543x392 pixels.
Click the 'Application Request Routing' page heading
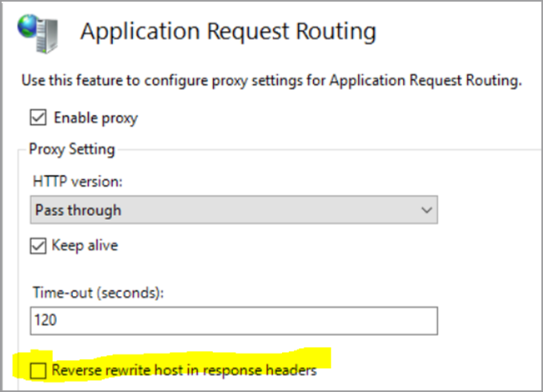[x=228, y=32]
